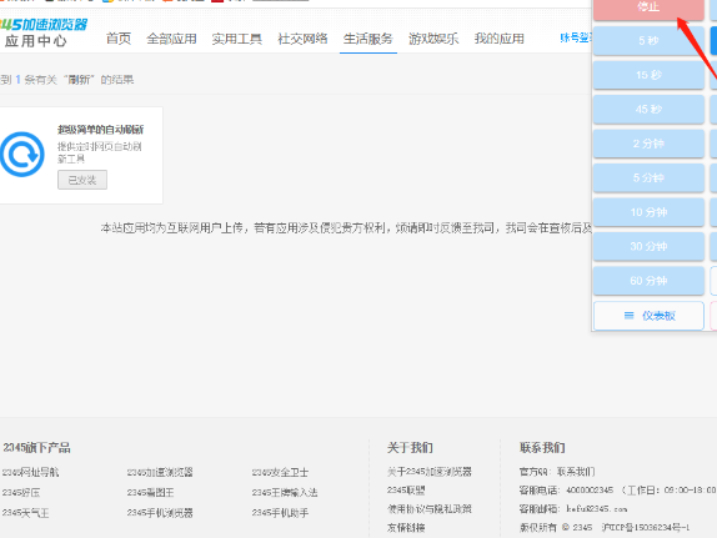Click the 客服电话 4000002345 number
The height and width of the screenshot is (538, 717).
click(590, 490)
